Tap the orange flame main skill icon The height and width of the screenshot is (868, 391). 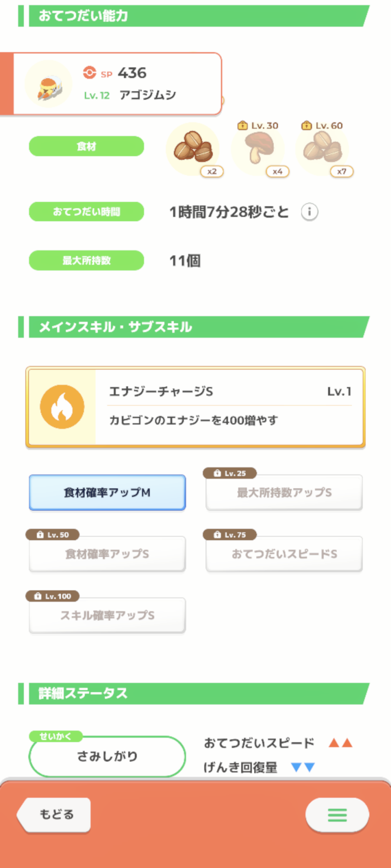tap(62, 407)
